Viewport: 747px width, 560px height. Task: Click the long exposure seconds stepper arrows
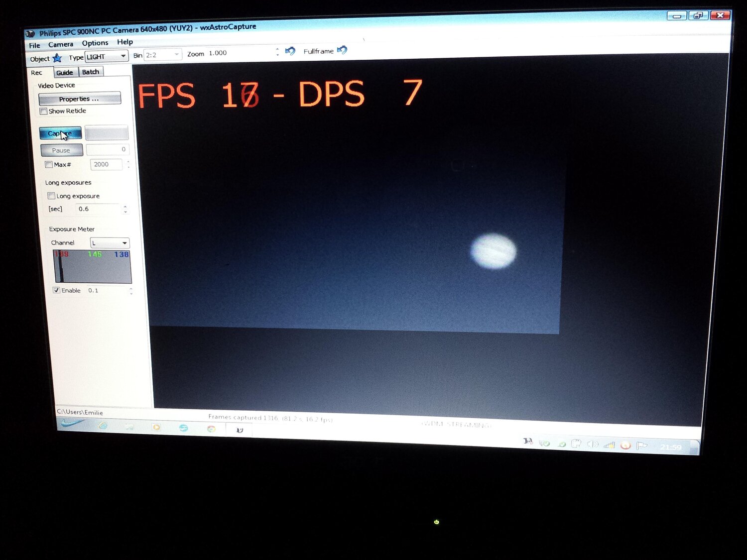[x=125, y=209]
